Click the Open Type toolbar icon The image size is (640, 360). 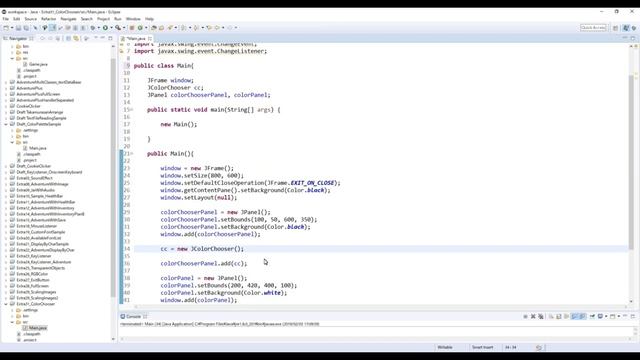(x=154, y=28)
